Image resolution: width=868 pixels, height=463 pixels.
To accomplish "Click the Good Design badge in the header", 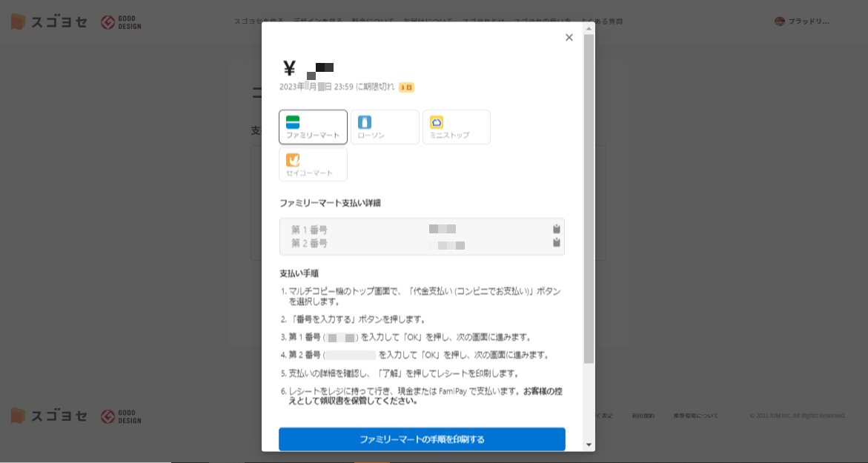I will coord(121,22).
